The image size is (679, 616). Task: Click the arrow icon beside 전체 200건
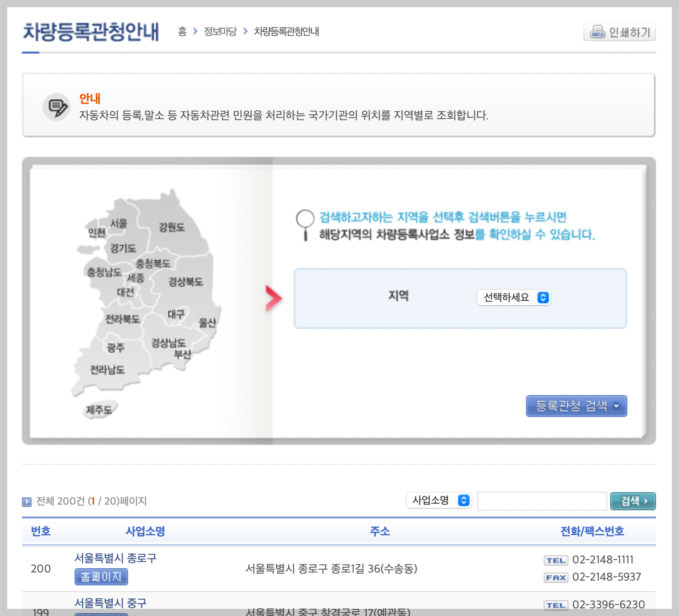(x=27, y=502)
